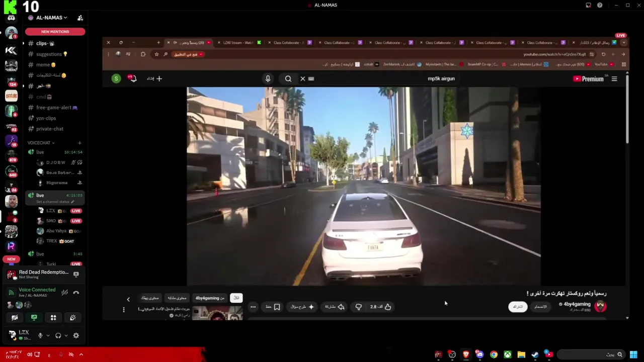The height and width of the screenshot is (362, 644).
Task: Toggle Discord screen share button
Action: [x=34, y=317]
